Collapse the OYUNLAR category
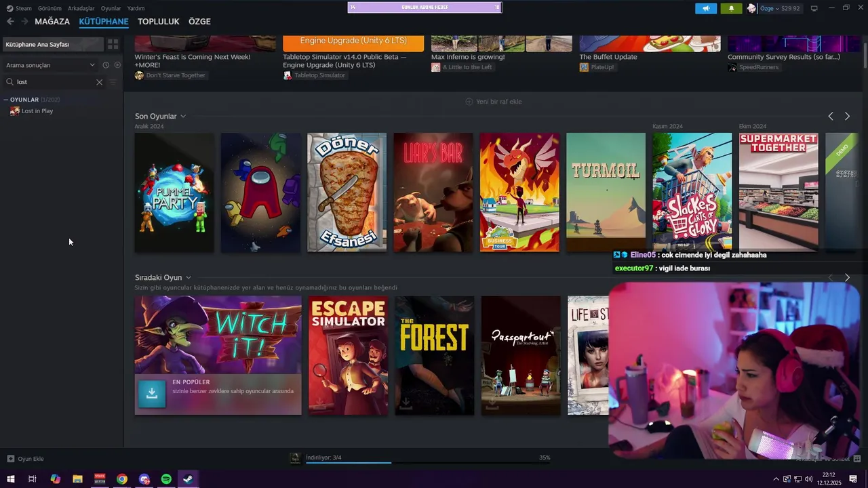 (6, 100)
